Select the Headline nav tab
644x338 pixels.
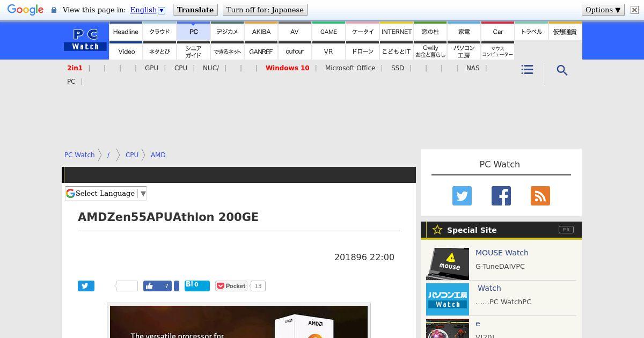[126, 32]
